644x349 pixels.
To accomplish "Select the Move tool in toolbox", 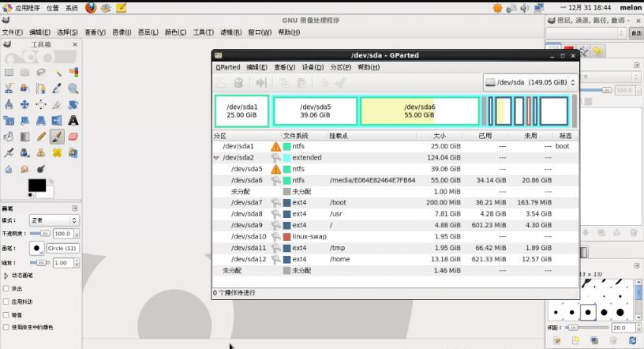I will [24, 104].
